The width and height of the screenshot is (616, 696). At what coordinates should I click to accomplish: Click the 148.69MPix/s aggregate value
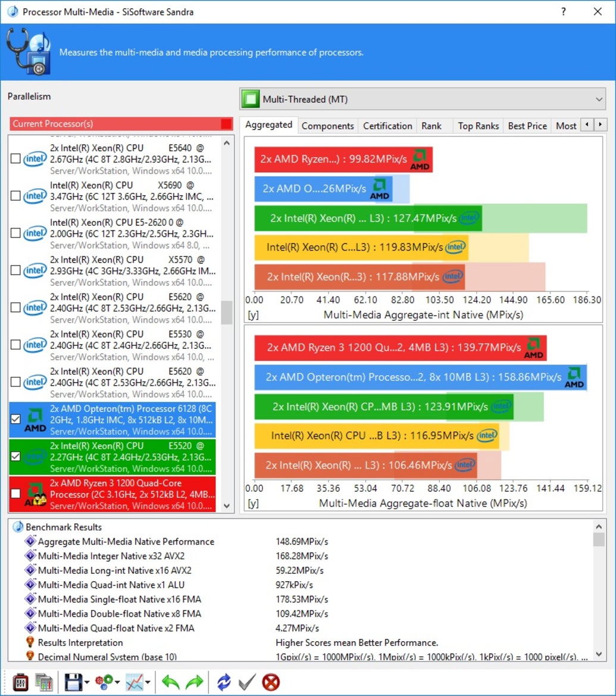(302, 542)
